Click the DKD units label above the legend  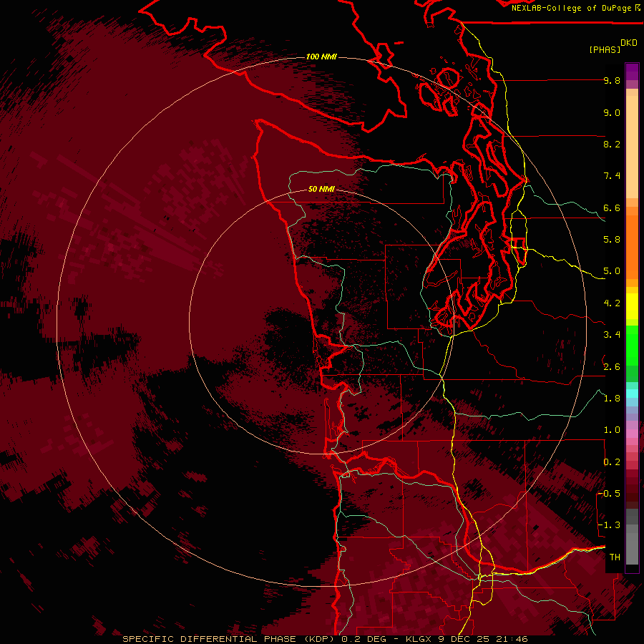tap(629, 43)
